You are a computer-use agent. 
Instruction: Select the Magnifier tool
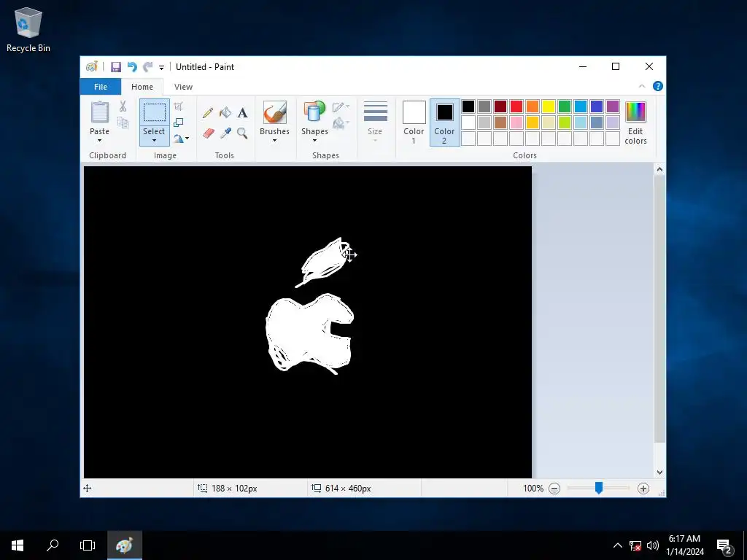point(242,133)
